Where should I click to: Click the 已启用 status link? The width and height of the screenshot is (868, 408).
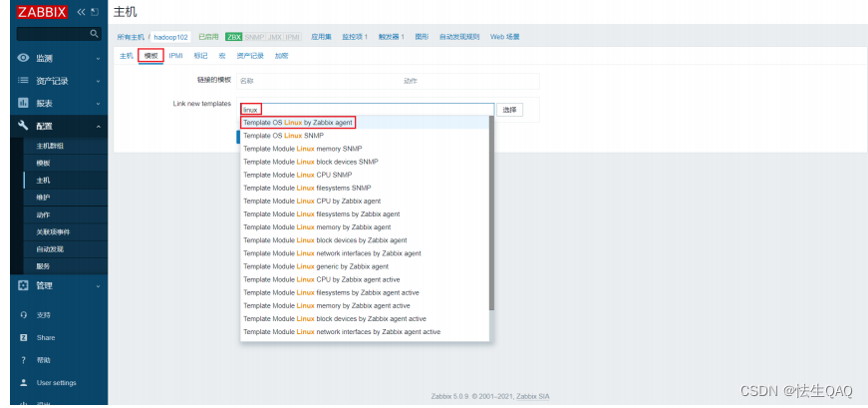click(208, 37)
